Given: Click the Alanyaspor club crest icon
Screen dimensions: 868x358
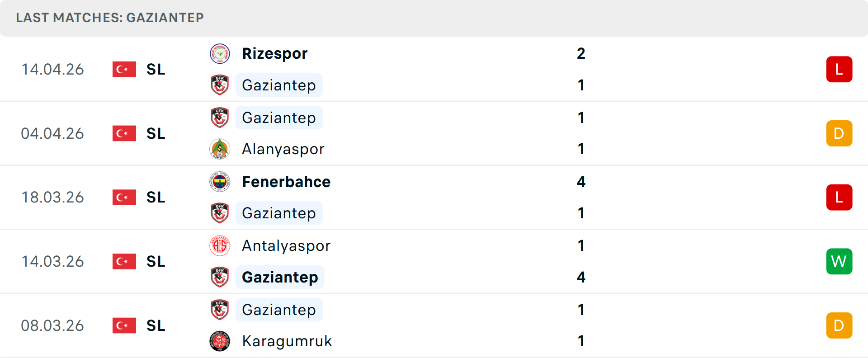Looking at the screenshot, I should click(x=220, y=149).
